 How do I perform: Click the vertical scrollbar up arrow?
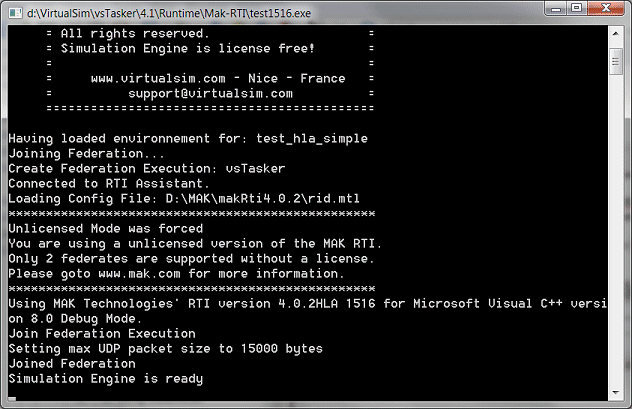click(x=616, y=35)
